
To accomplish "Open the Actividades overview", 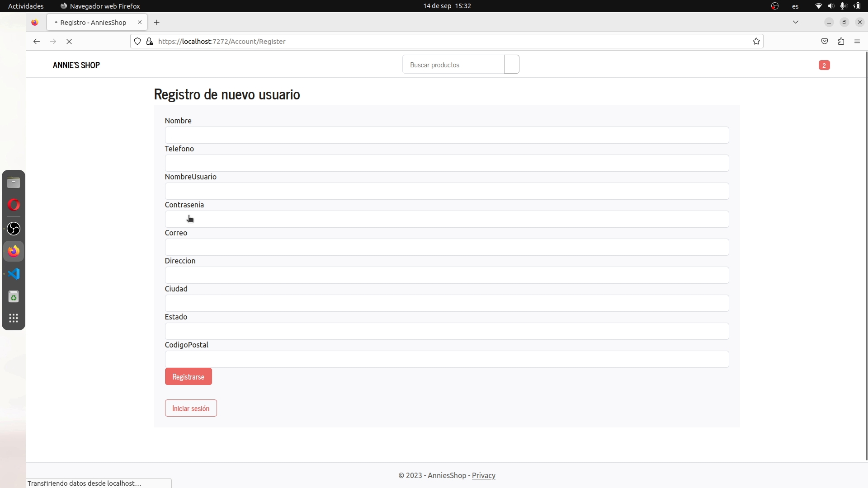I will [26, 6].
